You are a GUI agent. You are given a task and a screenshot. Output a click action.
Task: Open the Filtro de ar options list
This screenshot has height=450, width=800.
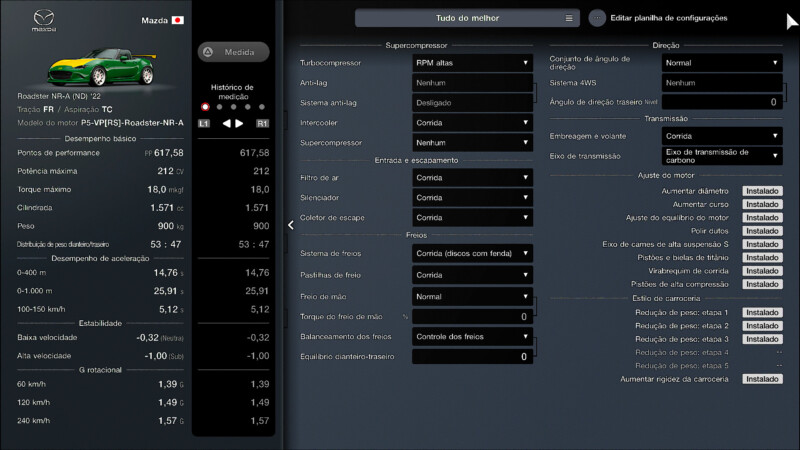pos(472,178)
